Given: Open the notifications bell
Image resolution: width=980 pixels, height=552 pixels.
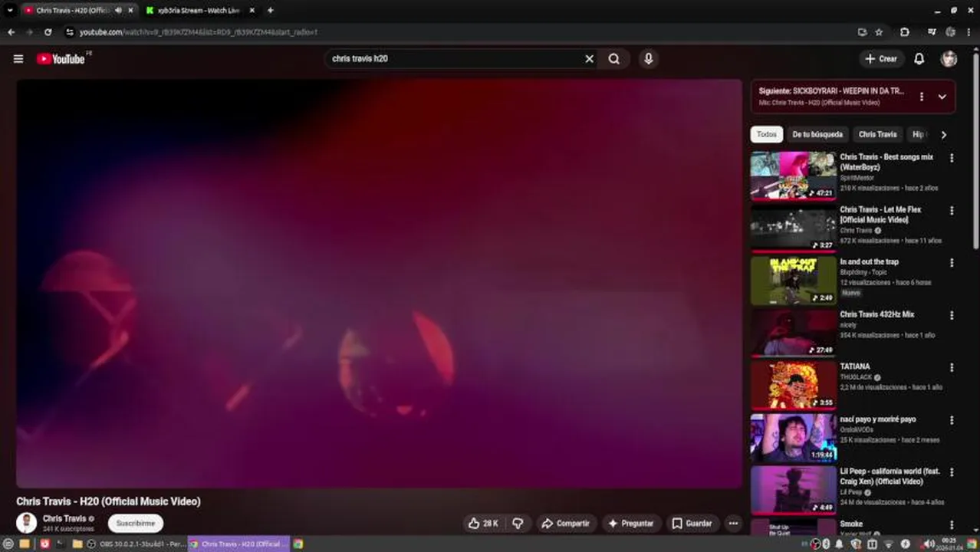Looking at the screenshot, I should (x=919, y=58).
